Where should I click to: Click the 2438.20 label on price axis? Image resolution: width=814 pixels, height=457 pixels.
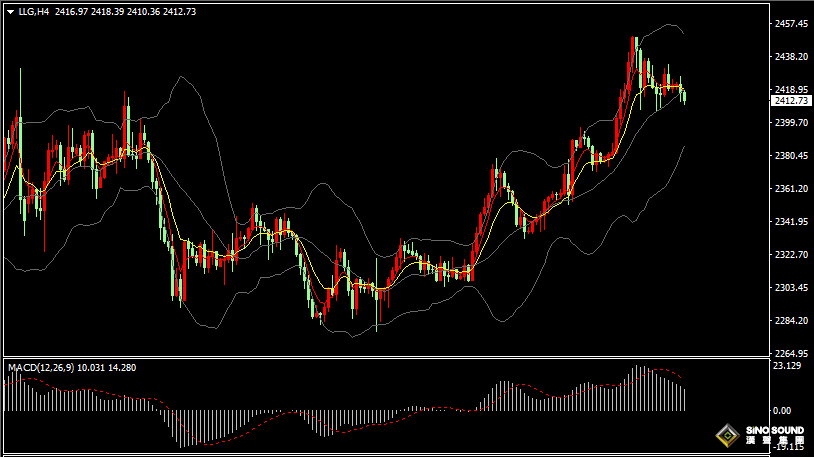[x=791, y=56]
